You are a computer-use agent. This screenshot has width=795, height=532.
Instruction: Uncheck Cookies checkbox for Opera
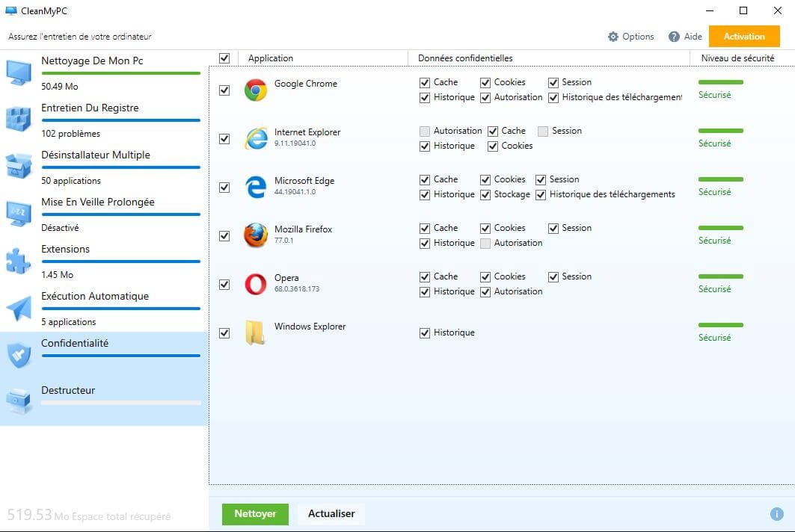click(x=485, y=277)
